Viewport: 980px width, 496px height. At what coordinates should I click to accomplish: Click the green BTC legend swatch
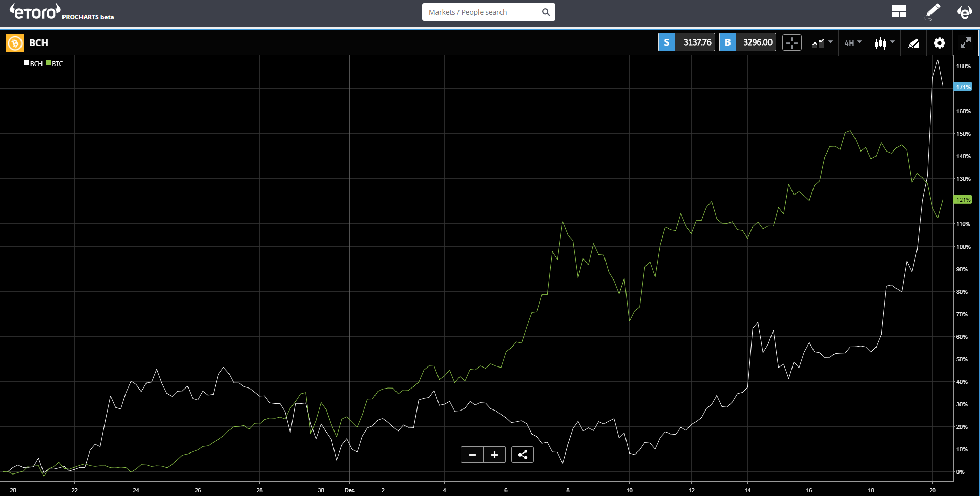(x=48, y=63)
